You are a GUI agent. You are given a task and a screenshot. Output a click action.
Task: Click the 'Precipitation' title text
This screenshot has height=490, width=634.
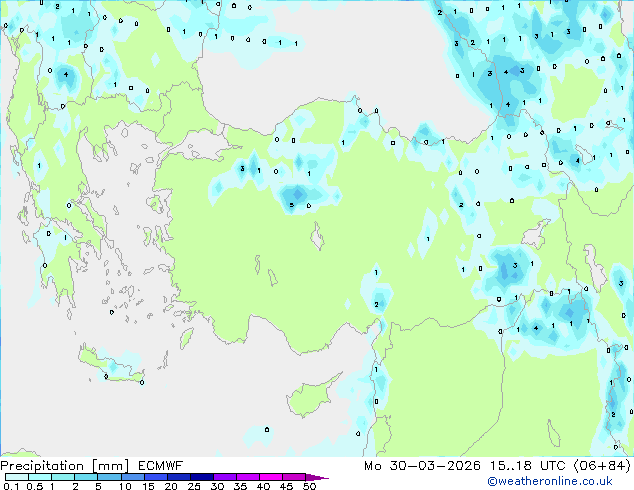[x=42, y=466]
